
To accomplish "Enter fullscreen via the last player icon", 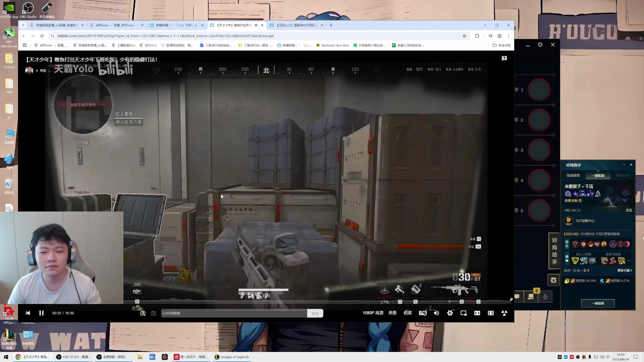I will [504, 313].
